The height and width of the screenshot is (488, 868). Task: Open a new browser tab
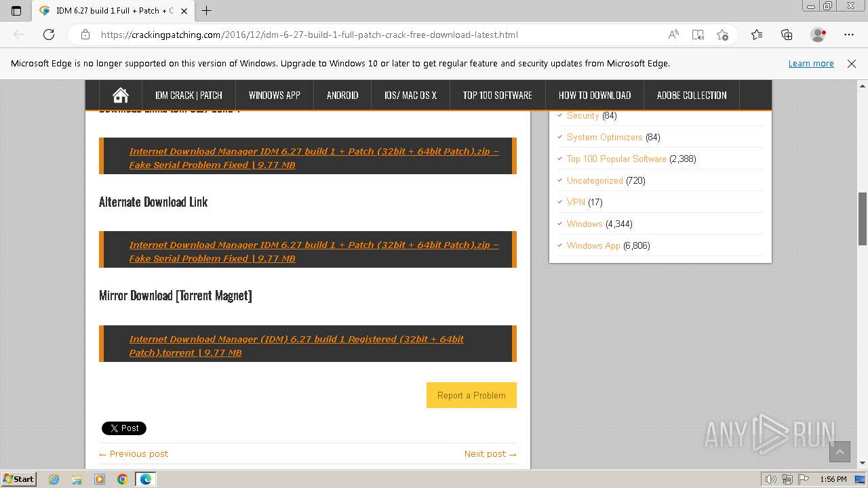207,11
